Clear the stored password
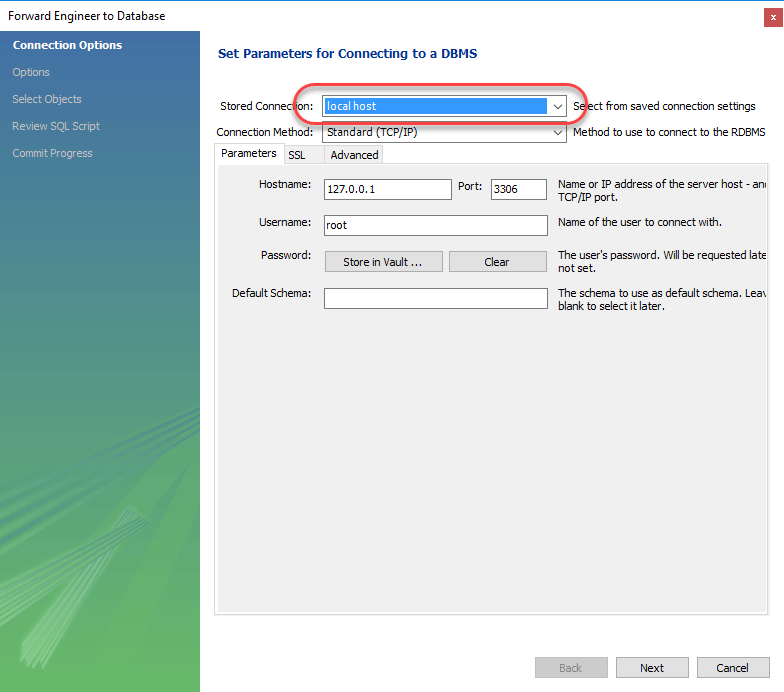The height and width of the screenshot is (692, 784). (x=497, y=262)
